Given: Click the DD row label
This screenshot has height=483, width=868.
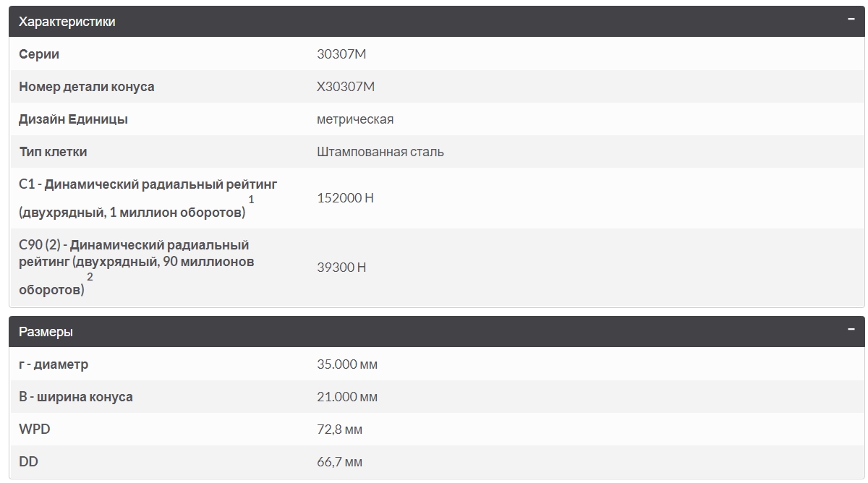Looking at the screenshot, I should click(x=28, y=462).
